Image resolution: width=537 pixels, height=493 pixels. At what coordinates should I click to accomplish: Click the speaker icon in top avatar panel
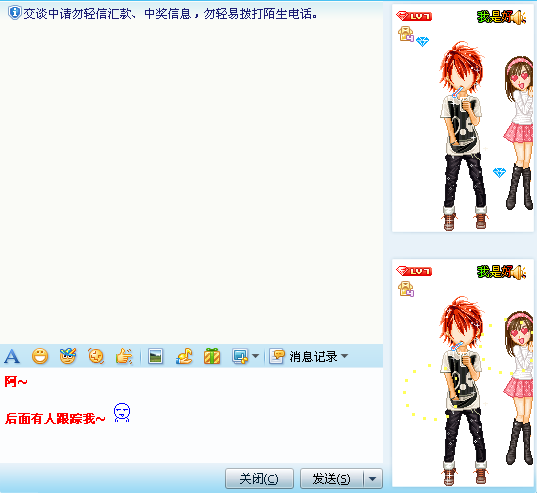tap(519, 17)
